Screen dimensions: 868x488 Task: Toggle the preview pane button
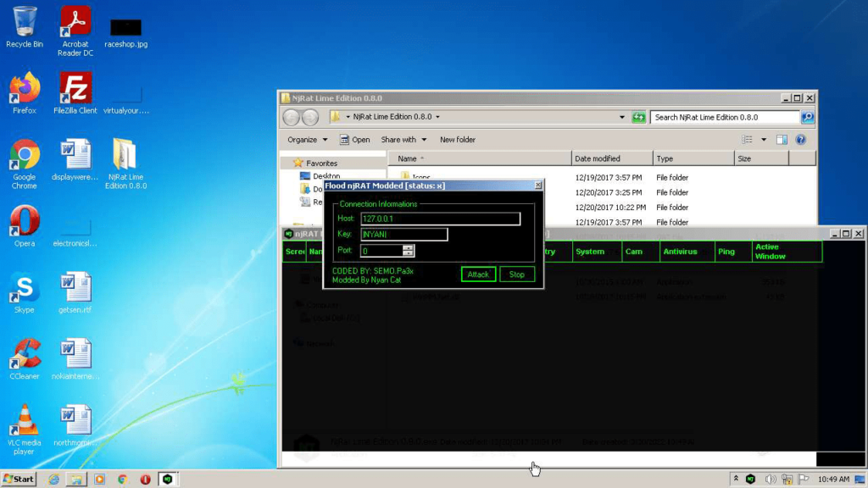click(x=782, y=140)
